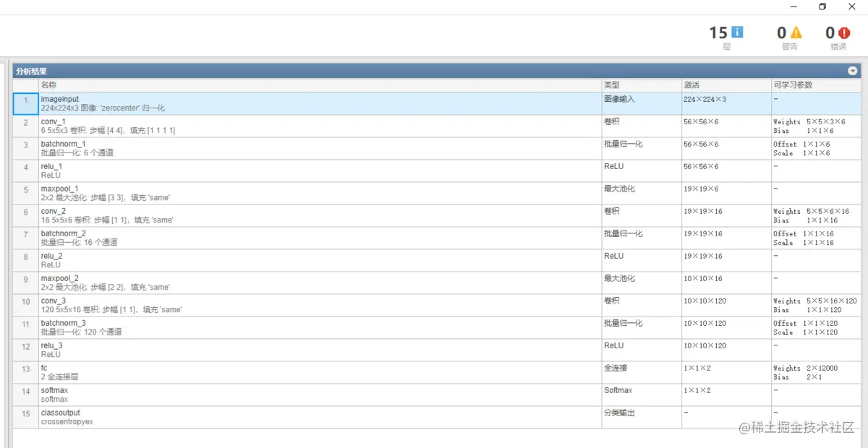Click row number 1 cell

(x=26, y=103)
